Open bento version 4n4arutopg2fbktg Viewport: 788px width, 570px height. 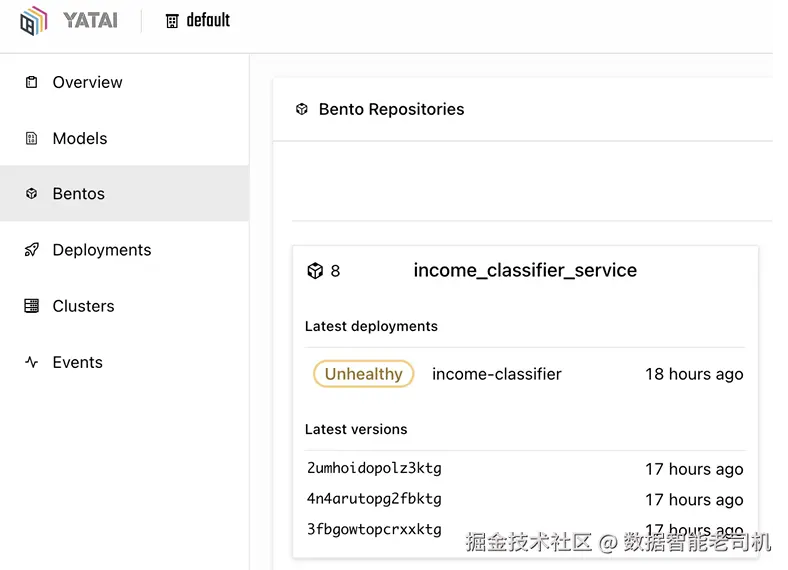point(374,498)
